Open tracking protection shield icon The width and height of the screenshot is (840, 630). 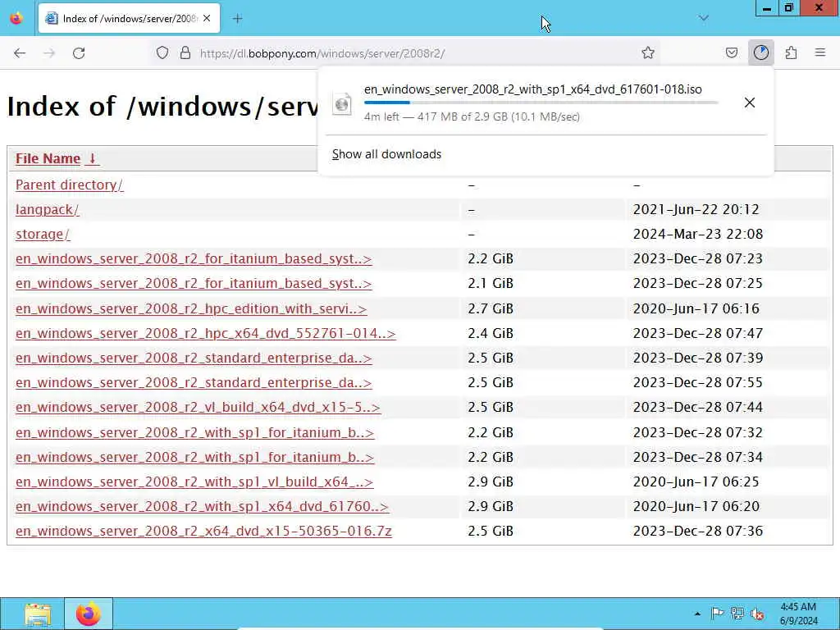click(x=162, y=53)
